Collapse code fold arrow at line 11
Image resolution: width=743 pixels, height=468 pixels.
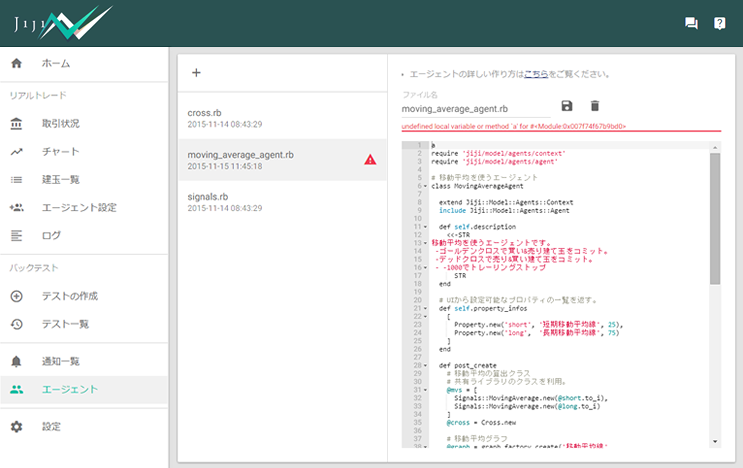click(x=425, y=227)
